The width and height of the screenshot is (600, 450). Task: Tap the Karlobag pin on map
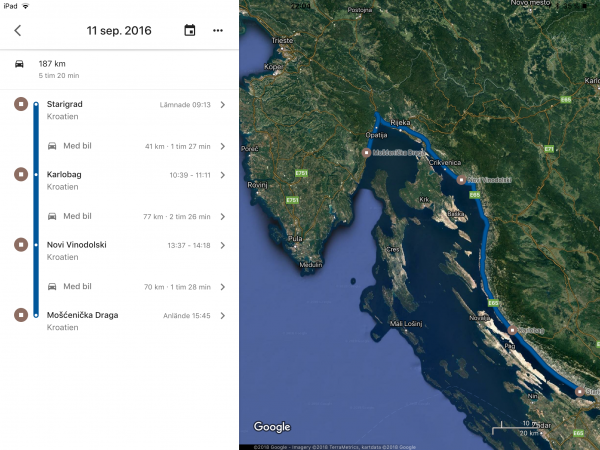512,329
